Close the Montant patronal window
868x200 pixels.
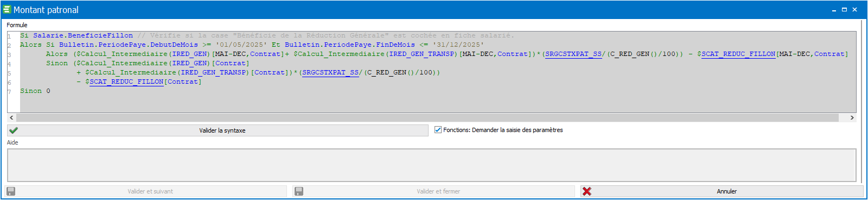tap(854, 10)
